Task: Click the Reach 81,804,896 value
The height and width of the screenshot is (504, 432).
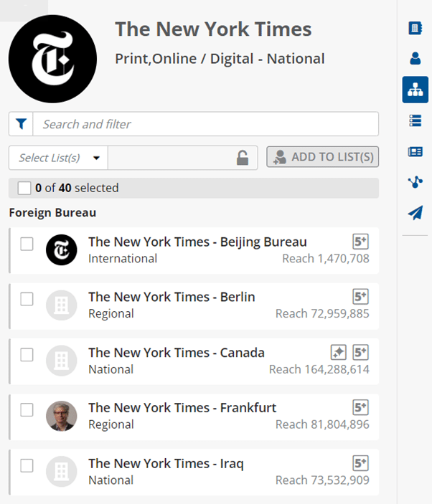Action: (x=322, y=424)
